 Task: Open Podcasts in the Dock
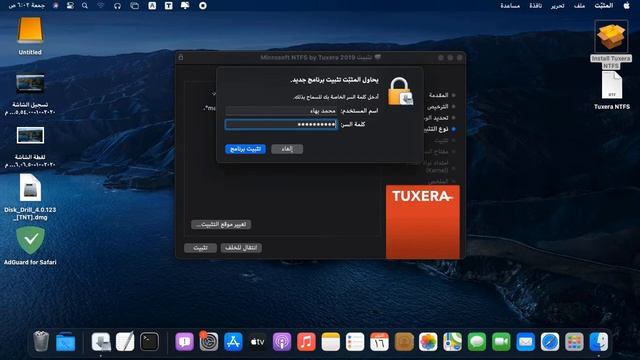282,342
